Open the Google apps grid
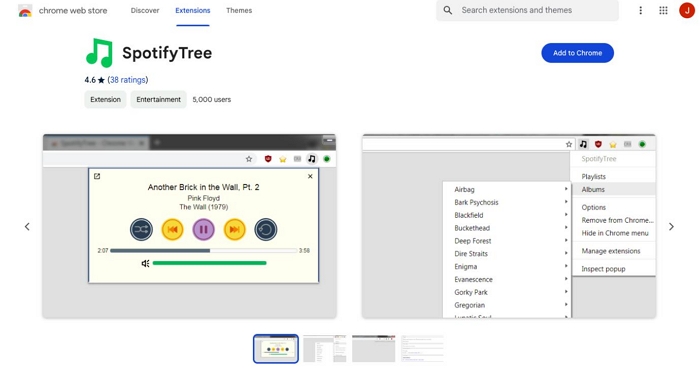The image size is (700, 377). (x=663, y=10)
